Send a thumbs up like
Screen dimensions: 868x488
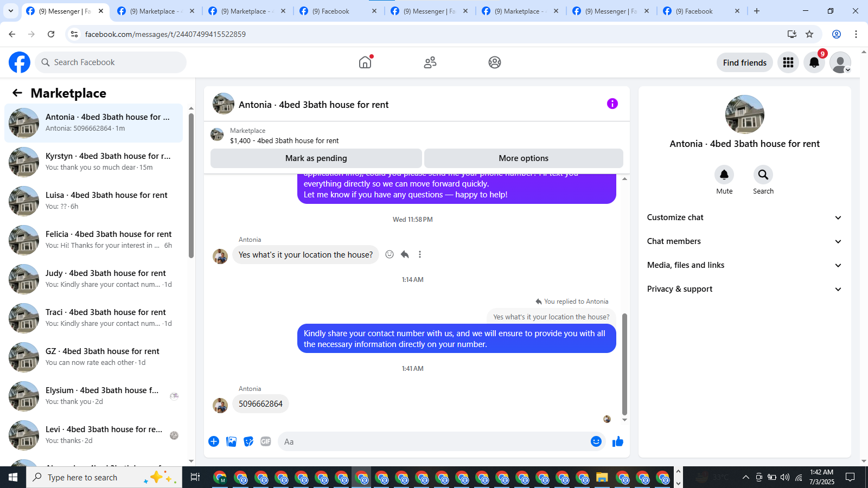618,441
